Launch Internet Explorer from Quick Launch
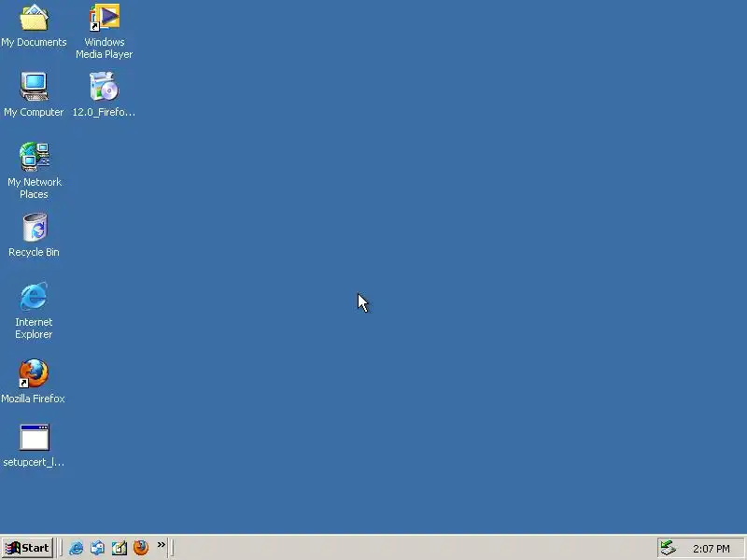Image resolution: width=747 pixels, height=560 pixels. (76, 548)
